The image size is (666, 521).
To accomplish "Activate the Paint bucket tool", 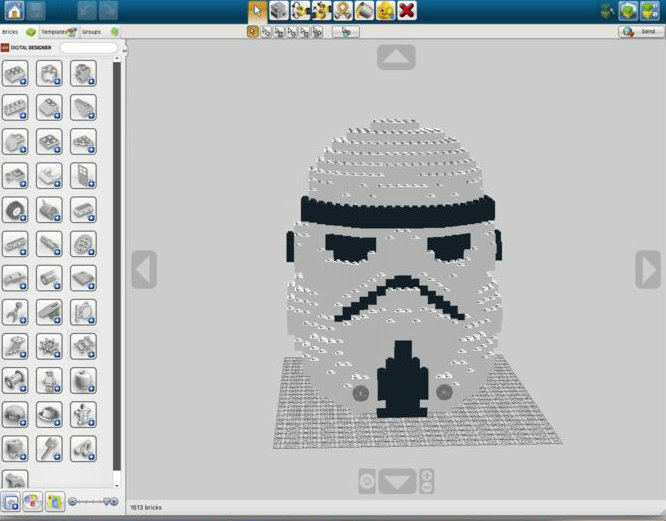I will point(364,11).
